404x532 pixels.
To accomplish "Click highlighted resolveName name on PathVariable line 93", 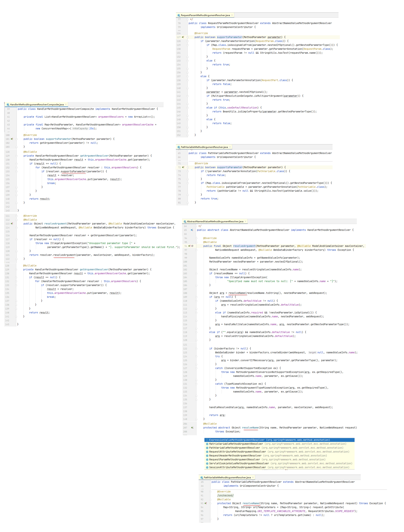I will tap(251, 503).
